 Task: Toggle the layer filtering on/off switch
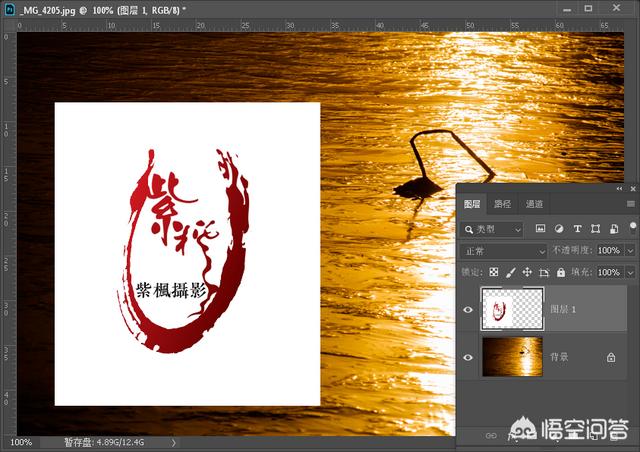coord(632,227)
